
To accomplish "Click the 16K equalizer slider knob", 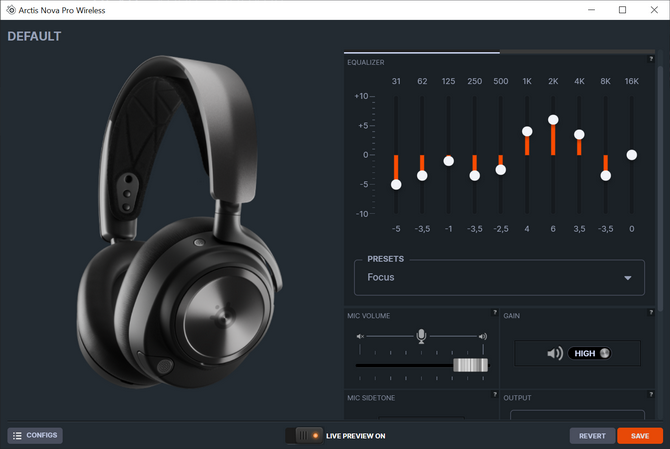I will [632, 155].
